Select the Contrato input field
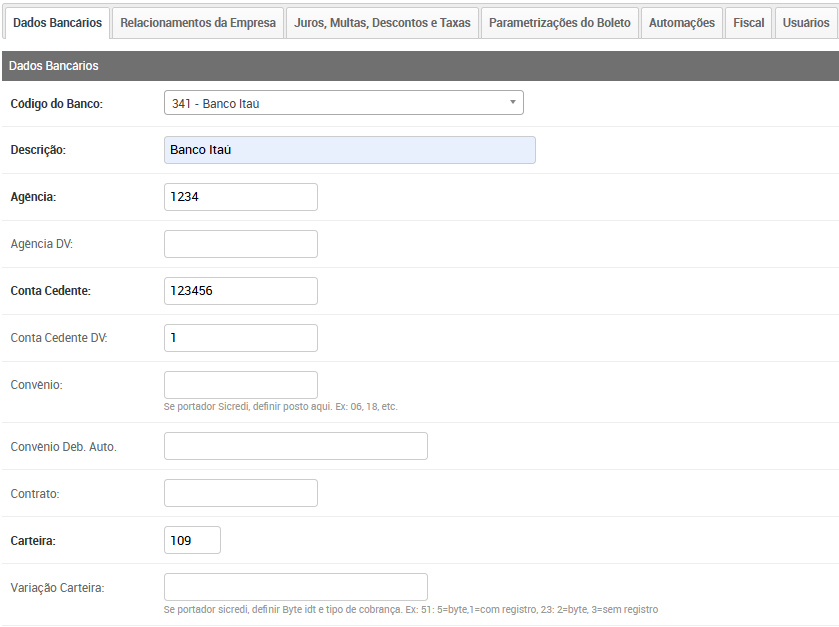 click(x=240, y=493)
